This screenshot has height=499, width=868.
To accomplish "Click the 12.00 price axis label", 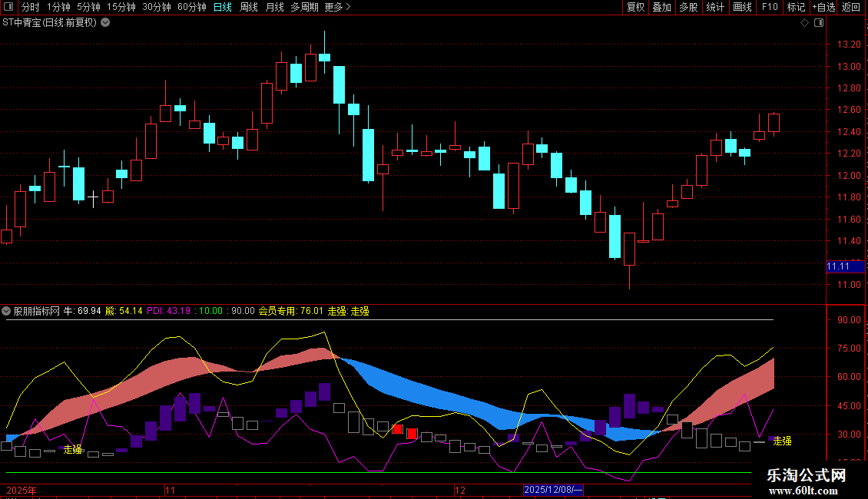I will point(849,175).
